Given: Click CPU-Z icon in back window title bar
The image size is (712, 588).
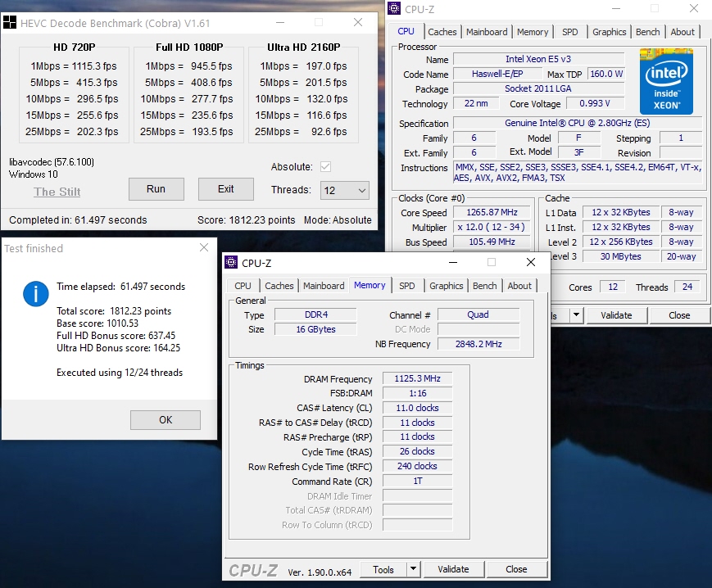Looking at the screenshot, I should click(x=394, y=8).
